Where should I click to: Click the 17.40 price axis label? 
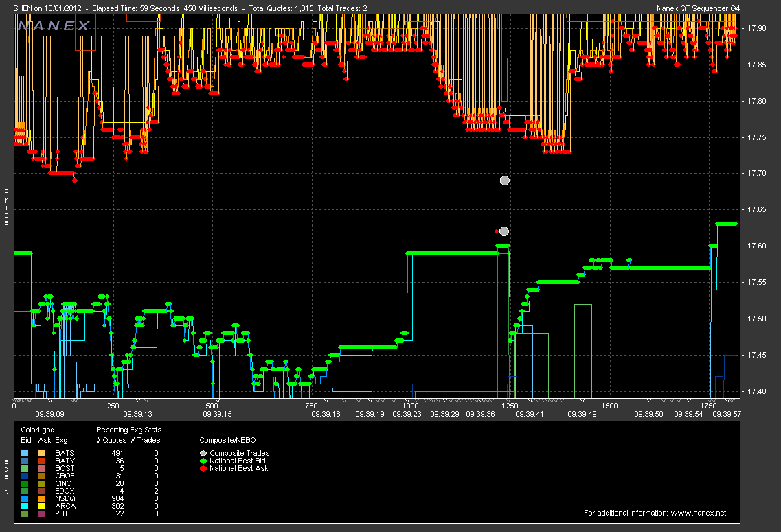pos(756,391)
